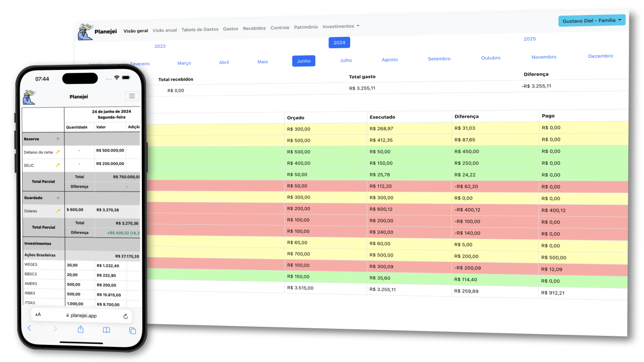Tap the Planejei bird logo on the phone
The image size is (644, 362).
pyautogui.click(x=29, y=97)
